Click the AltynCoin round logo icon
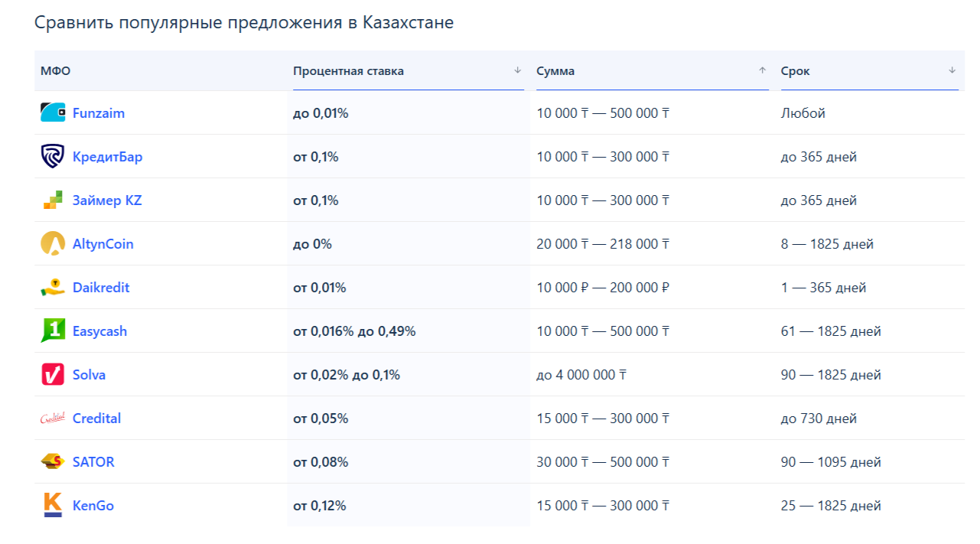Screen dimensions: 980x544 (x=53, y=243)
